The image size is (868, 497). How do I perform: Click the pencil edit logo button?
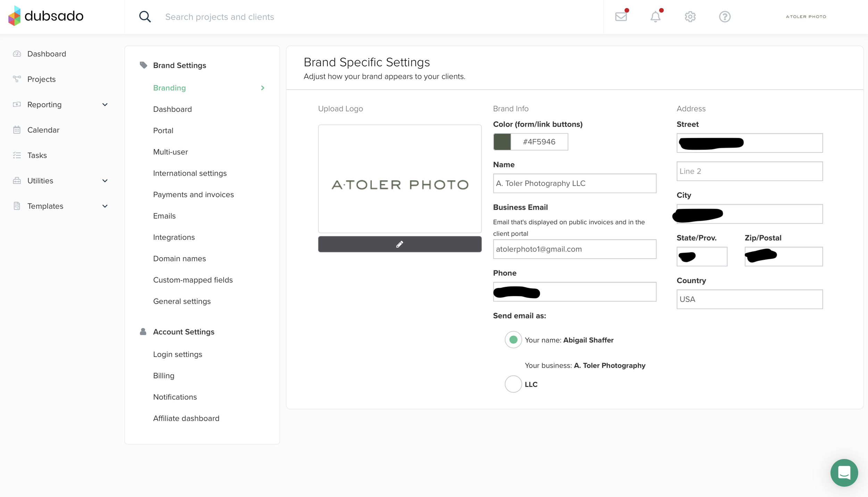coord(400,244)
